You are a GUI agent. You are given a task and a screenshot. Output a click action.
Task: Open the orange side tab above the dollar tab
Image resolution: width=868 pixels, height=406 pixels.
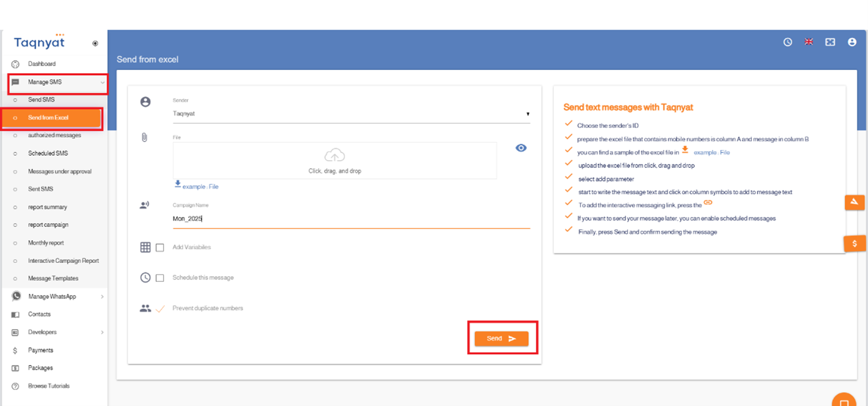(855, 202)
